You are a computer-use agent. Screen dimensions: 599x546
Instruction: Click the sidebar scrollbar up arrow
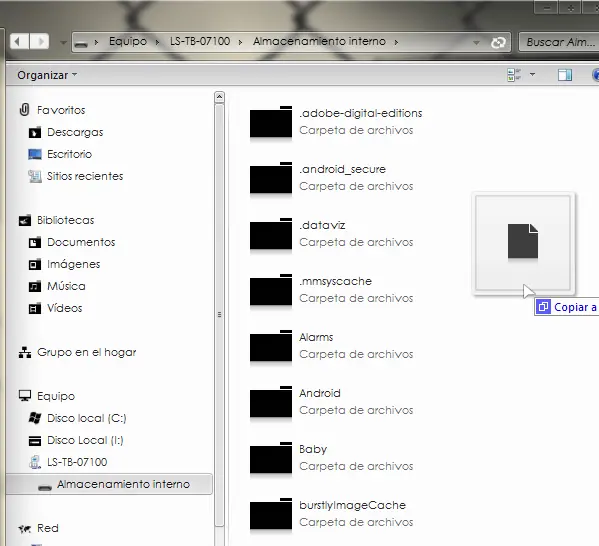pyautogui.click(x=219, y=97)
